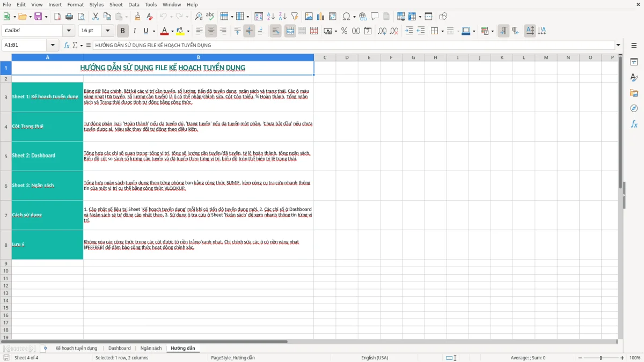The image size is (644, 362).
Task: Click the Insert Image icon
Action: click(x=309, y=17)
